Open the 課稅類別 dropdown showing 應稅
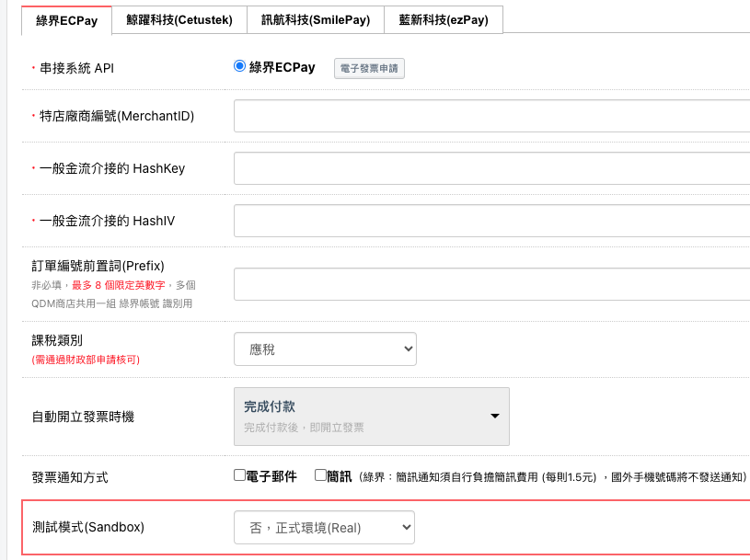The width and height of the screenshot is (750, 560). point(325,349)
